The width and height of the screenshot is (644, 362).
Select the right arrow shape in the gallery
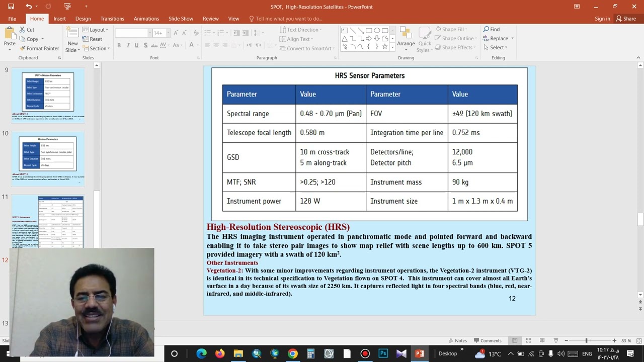tap(369, 39)
